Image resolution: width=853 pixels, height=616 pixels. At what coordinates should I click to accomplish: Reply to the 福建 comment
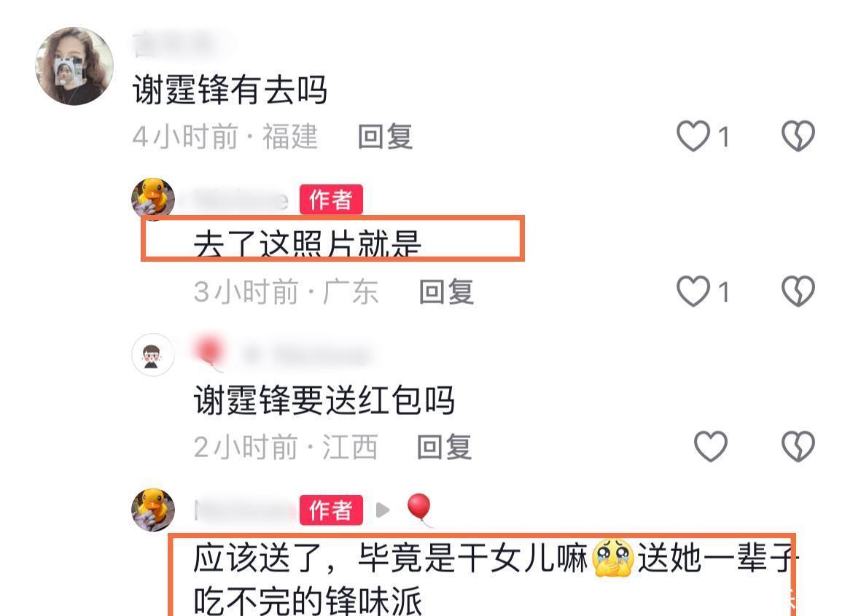click(385, 136)
